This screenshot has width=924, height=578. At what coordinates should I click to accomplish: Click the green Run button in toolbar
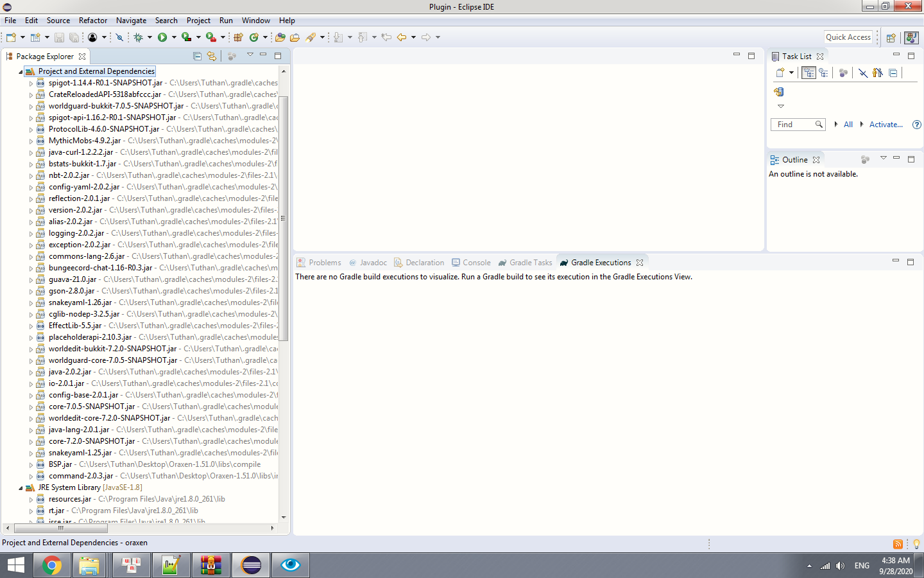click(x=162, y=37)
